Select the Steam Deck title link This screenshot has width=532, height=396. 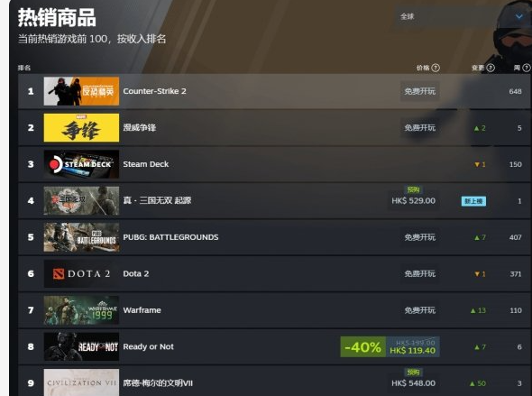[x=145, y=164]
